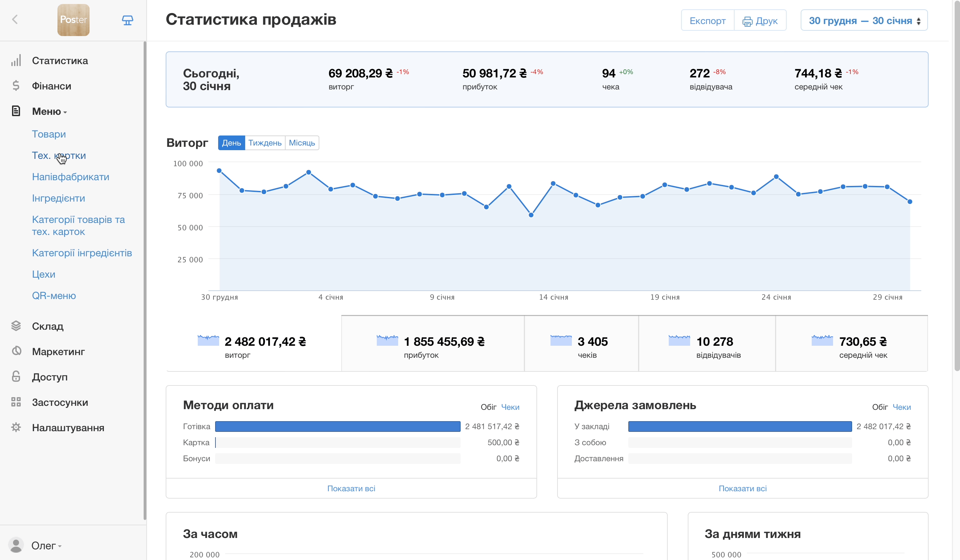Click the back arrow in sidebar header
Image resolution: width=960 pixels, height=560 pixels.
coord(15,19)
